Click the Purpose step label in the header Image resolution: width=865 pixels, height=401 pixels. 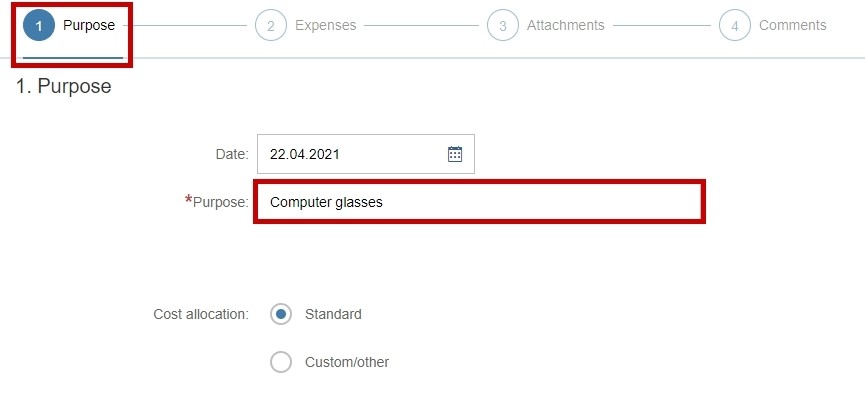[89, 25]
